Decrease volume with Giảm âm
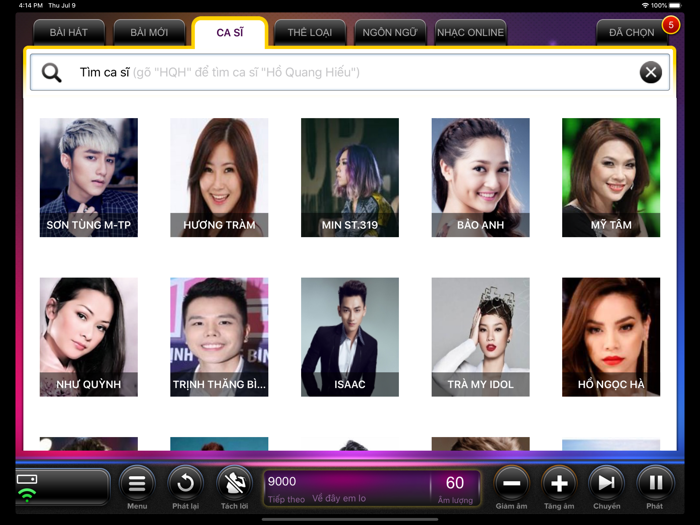Screen dimensions: 700x525 tap(512, 483)
